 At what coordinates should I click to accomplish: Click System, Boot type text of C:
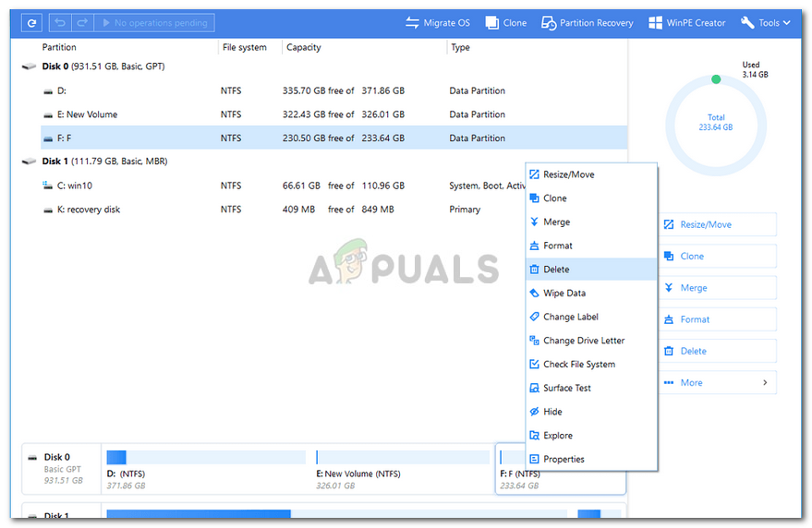pos(487,186)
